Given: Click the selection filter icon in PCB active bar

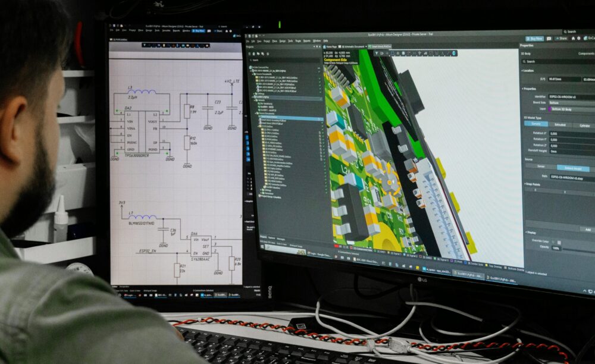Looking at the screenshot, I should (377, 54).
